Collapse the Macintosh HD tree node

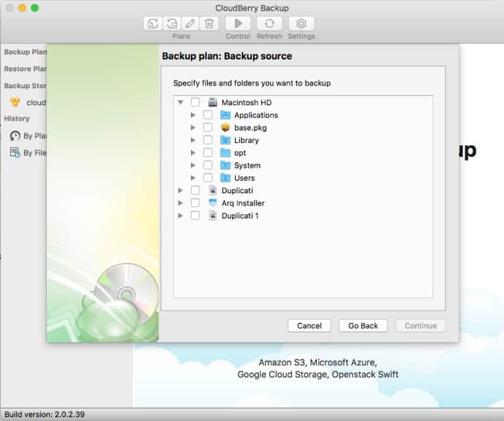click(180, 103)
